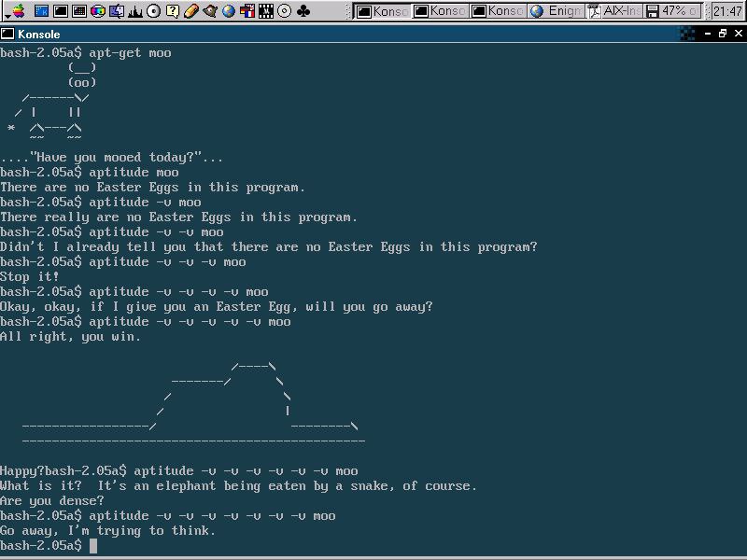Open the flags language dictionary icon
Screen dimensions: 747x560
point(247,10)
